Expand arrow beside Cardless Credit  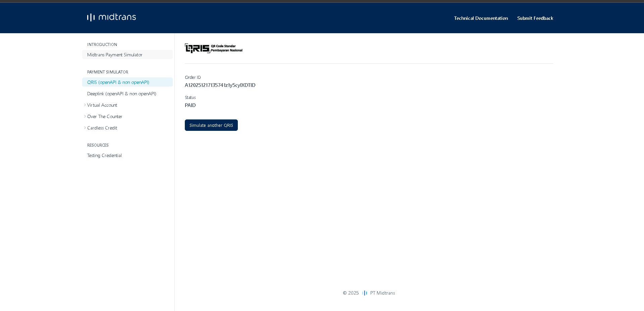pos(85,128)
